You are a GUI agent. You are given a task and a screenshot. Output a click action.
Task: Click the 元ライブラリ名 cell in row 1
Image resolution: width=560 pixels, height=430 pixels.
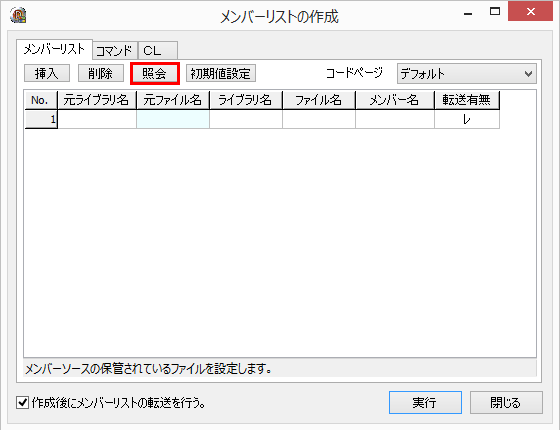point(97,119)
